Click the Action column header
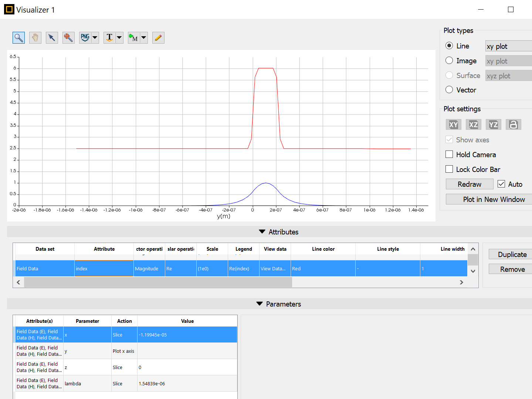 pos(124,321)
